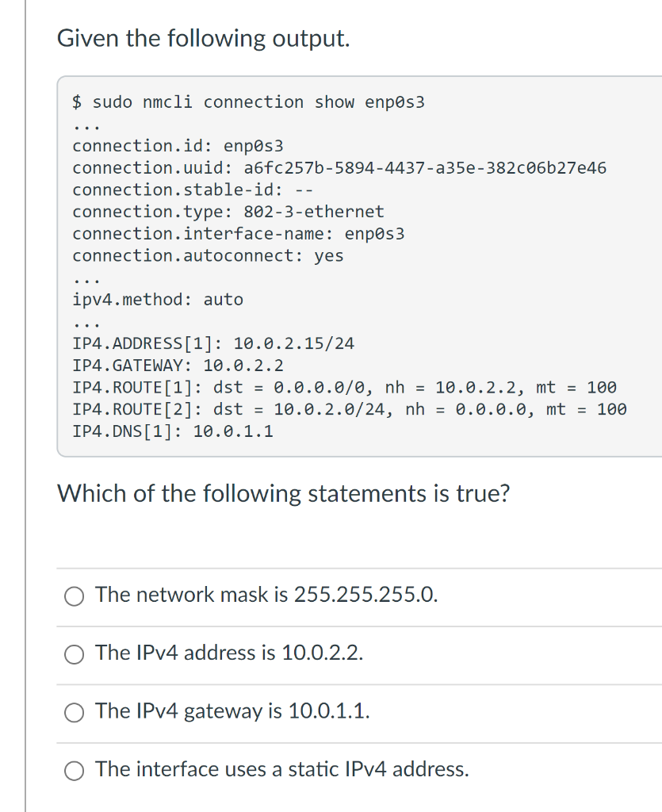662x812 pixels.
Task: Click the IP4.DNS[1]: 10.0.1.1 line
Action: [172, 431]
